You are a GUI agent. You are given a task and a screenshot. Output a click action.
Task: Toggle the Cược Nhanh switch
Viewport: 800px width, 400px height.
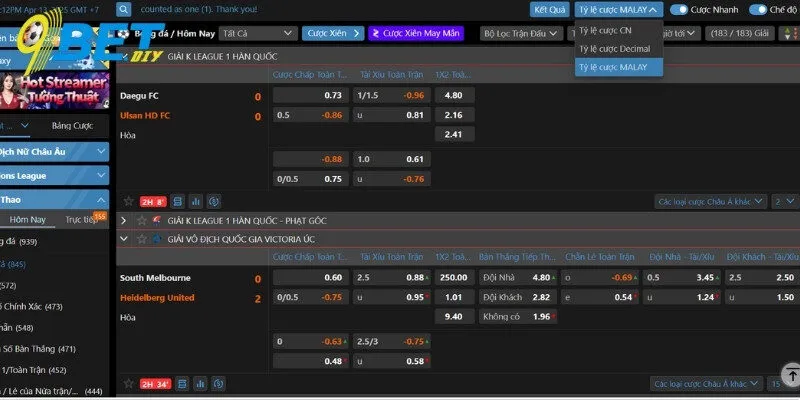[x=679, y=10]
